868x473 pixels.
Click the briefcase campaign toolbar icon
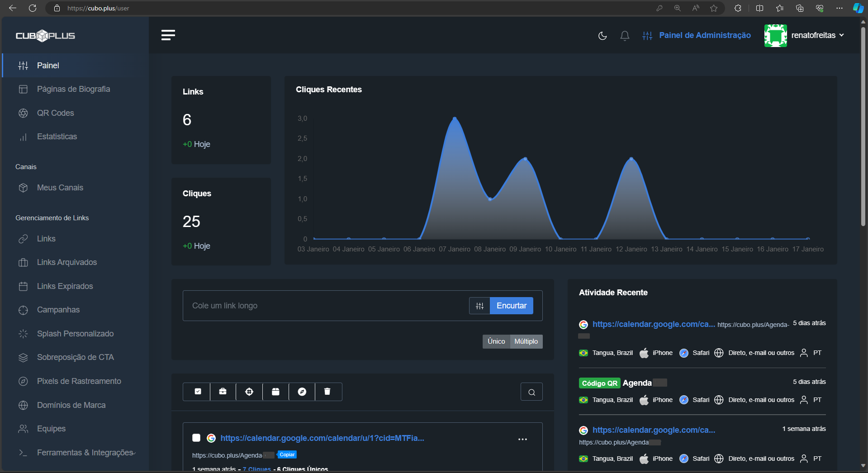[x=223, y=392]
